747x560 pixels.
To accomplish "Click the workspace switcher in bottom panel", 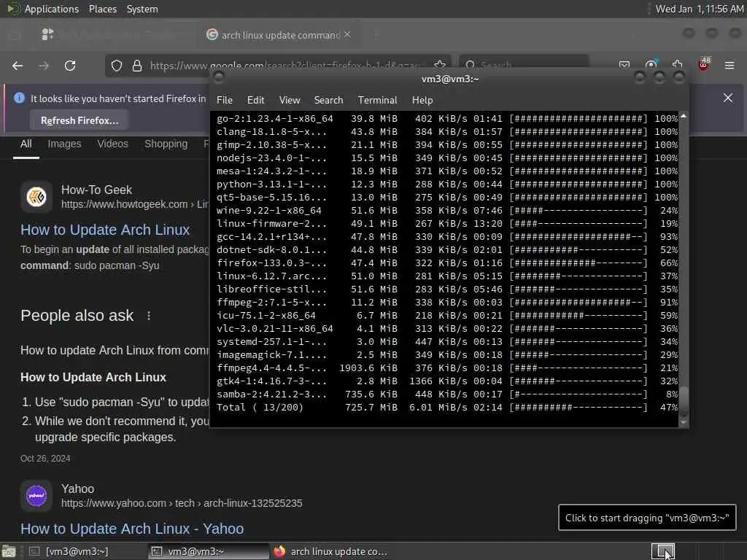I will (x=662, y=551).
